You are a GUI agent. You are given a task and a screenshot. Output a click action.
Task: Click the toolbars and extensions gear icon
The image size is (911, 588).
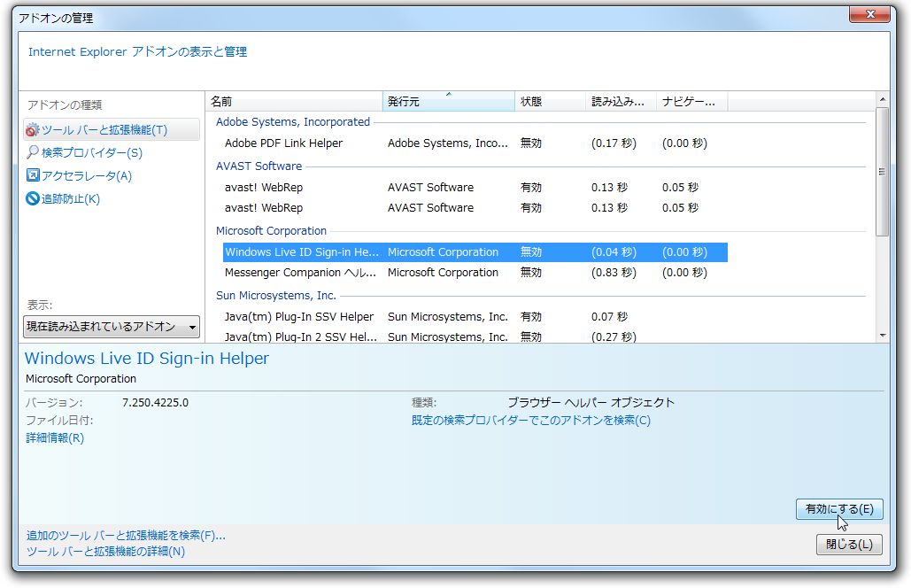tap(33, 129)
